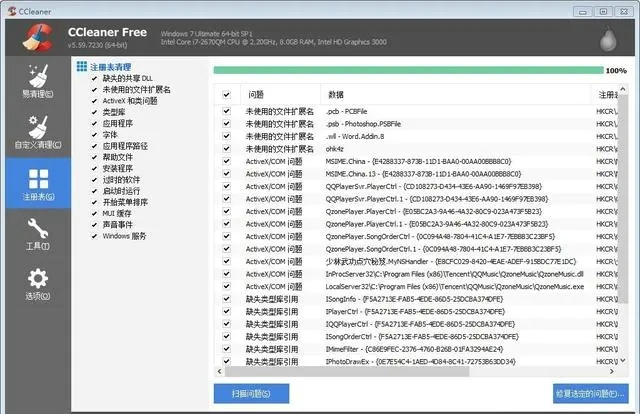The width and height of the screenshot is (640, 414).
Task: Open Tools (工具) wrench icon
Action: tap(38, 234)
